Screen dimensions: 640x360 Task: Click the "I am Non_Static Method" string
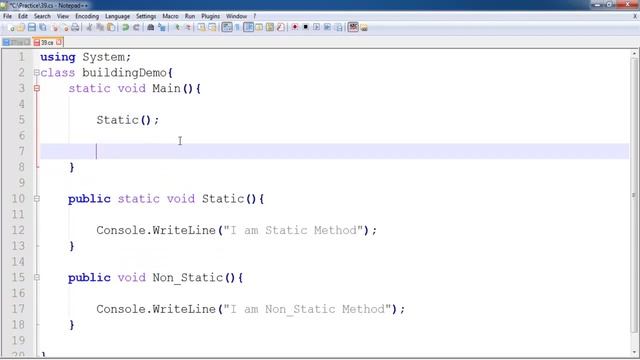[x=307, y=309]
